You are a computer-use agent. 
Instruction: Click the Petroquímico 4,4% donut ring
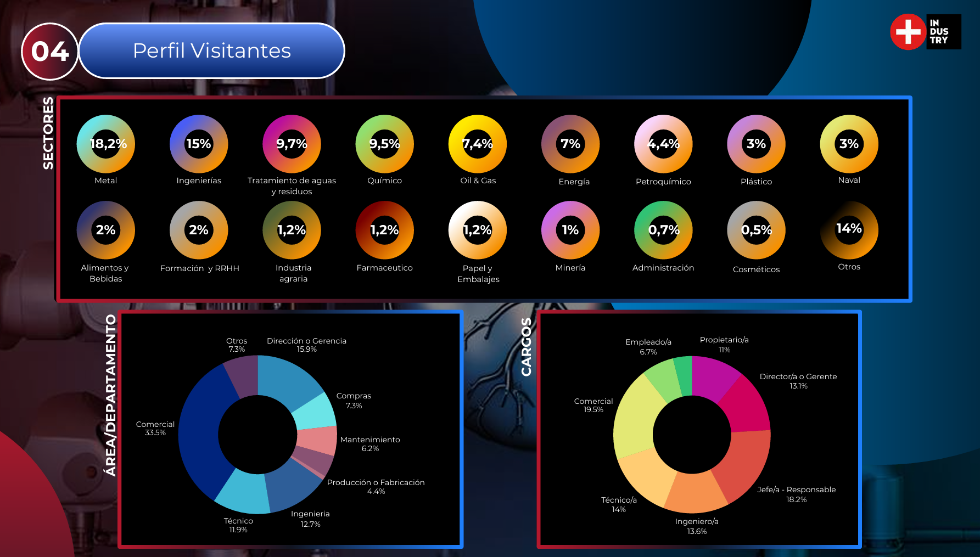click(x=663, y=144)
